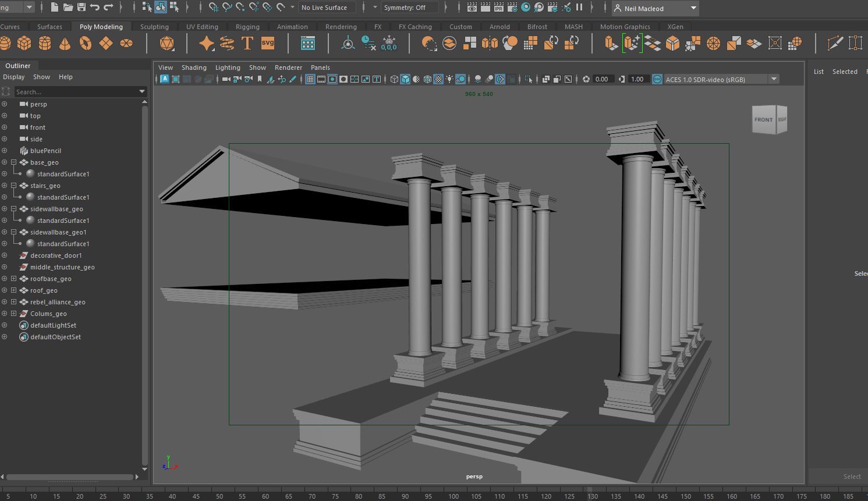This screenshot has height=501, width=868.
Task: Open the Outliner Display menu
Action: pos(14,77)
